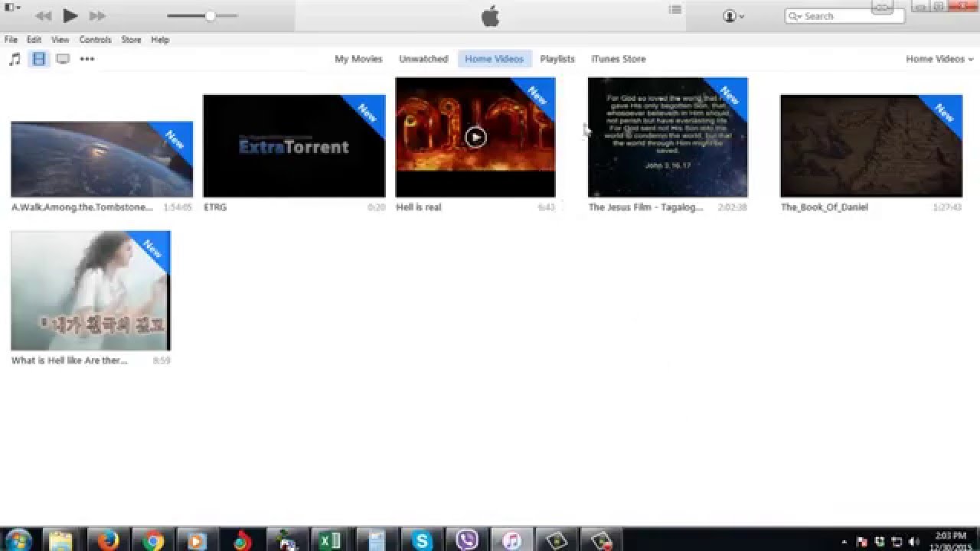Click The Jesus Film - Tagalog... title text
This screenshot has width=980, height=551.
coord(645,207)
